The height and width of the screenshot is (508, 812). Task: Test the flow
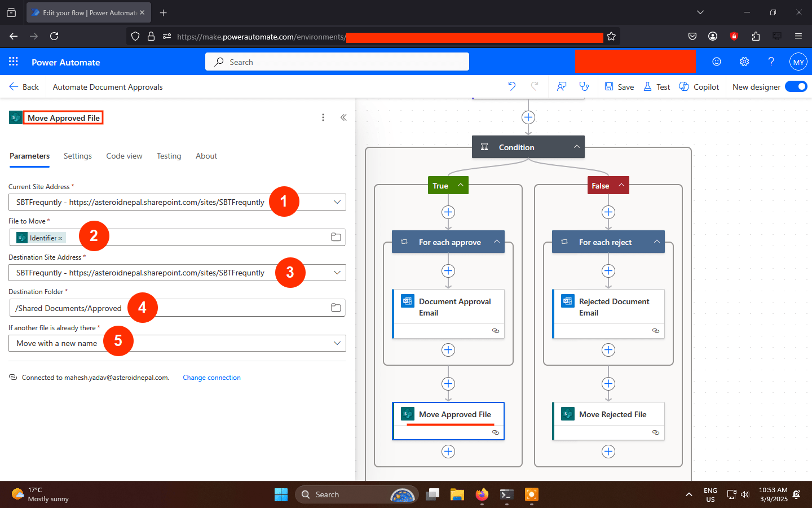tap(657, 86)
